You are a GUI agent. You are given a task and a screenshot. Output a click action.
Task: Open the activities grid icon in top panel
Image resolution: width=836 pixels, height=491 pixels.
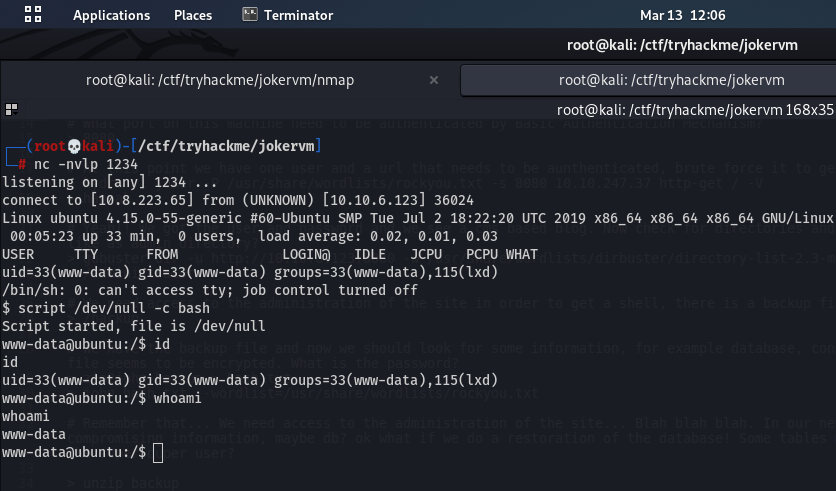pyautogui.click(x=33, y=14)
